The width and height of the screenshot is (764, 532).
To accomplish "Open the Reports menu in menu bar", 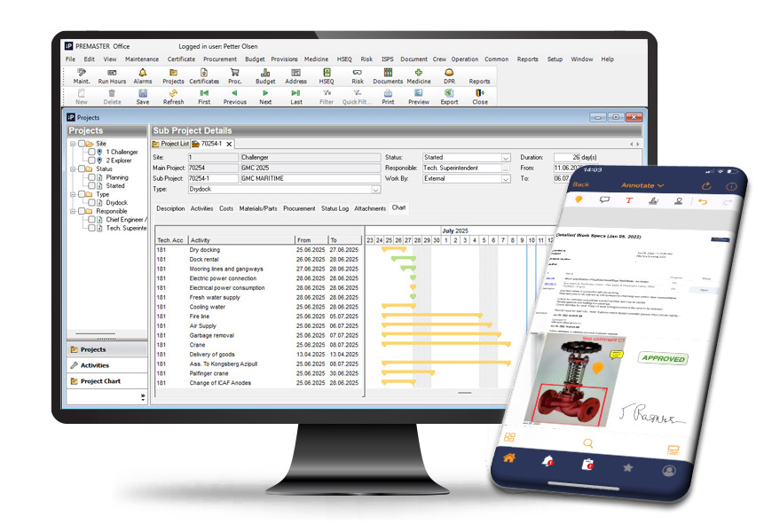I will coord(527,59).
